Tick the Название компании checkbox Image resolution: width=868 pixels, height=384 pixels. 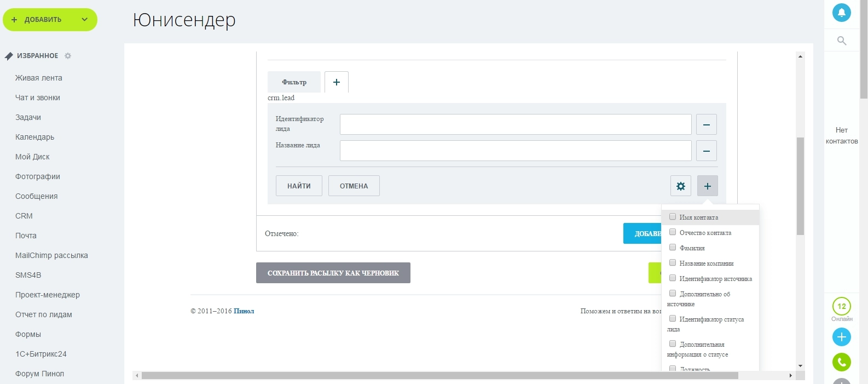coord(673,263)
